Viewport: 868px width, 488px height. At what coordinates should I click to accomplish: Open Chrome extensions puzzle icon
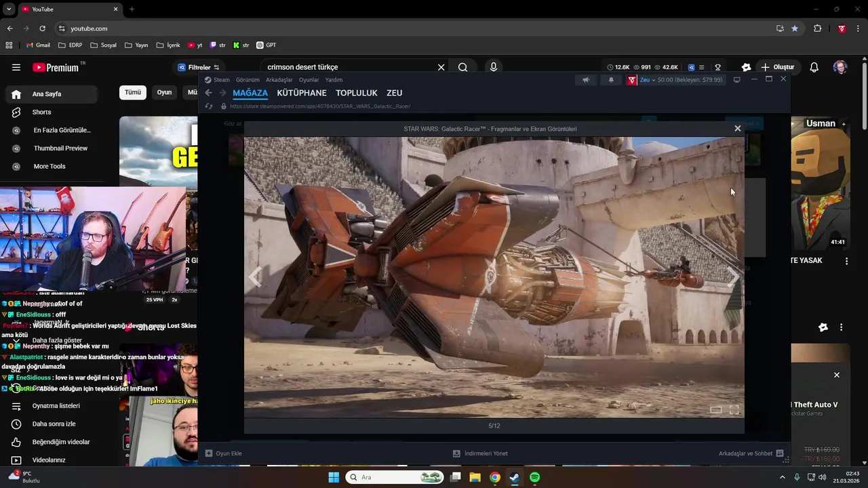(x=817, y=28)
